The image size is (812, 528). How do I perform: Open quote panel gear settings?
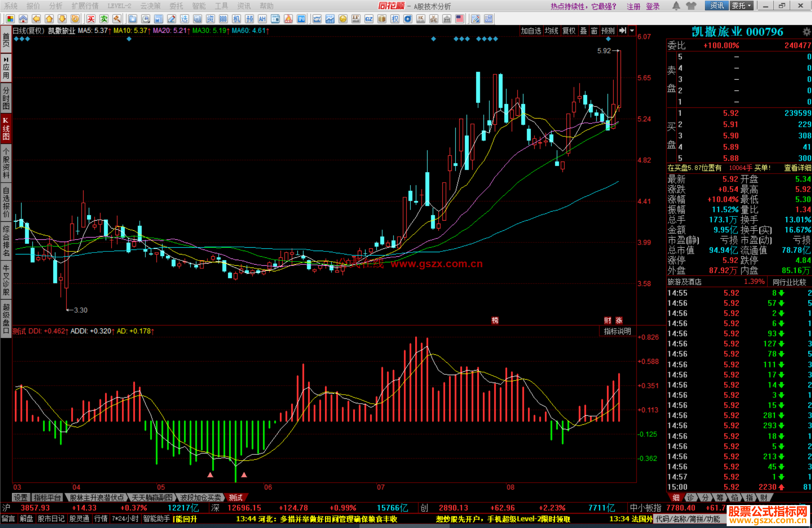pos(806,32)
